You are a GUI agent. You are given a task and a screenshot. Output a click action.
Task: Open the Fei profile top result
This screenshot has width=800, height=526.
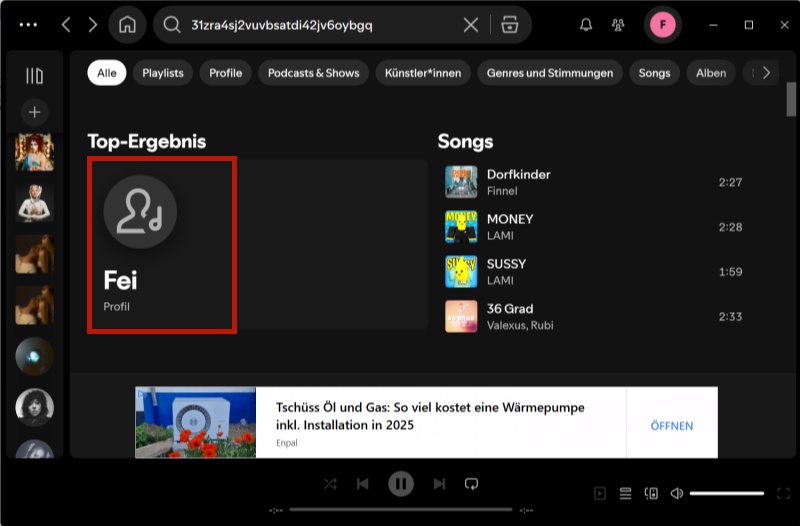coord(161,245)
